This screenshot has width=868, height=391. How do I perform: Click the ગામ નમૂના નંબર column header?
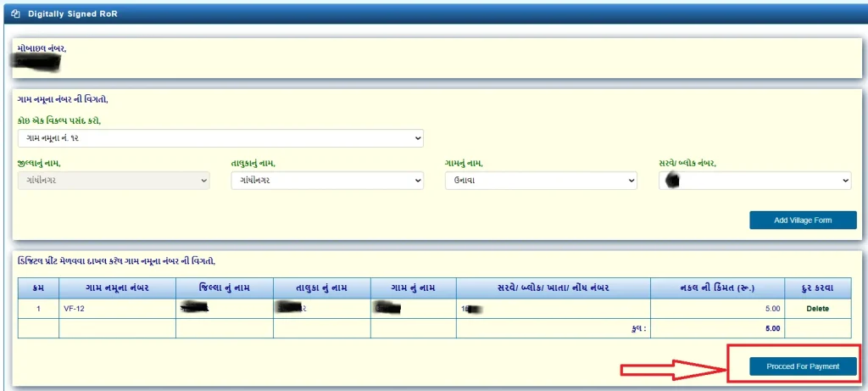coord(117,288)
